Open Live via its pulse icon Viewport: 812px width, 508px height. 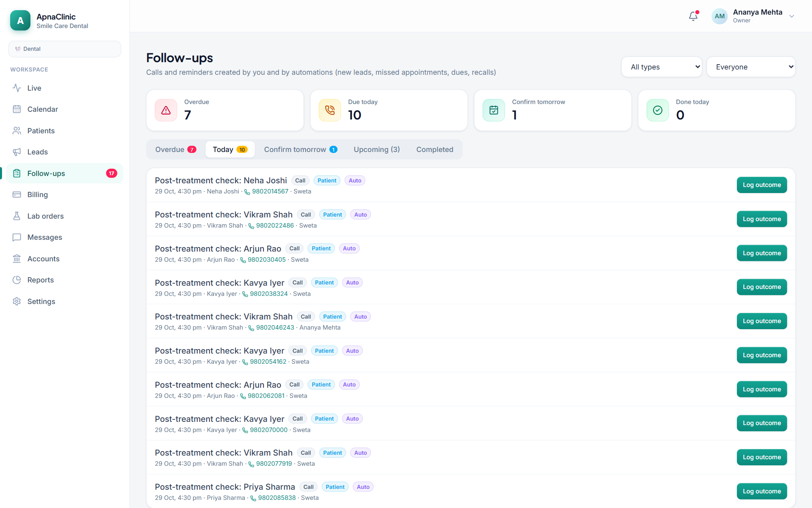click(x=17, y=88)
